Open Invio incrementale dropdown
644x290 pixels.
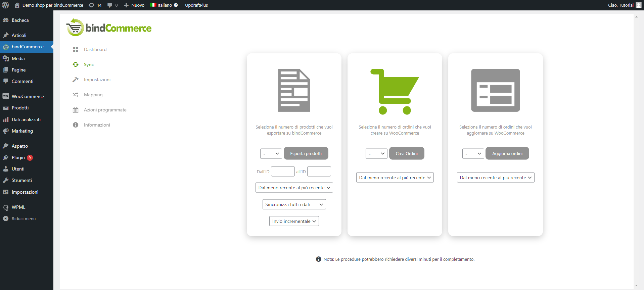(x=294, y=221)
